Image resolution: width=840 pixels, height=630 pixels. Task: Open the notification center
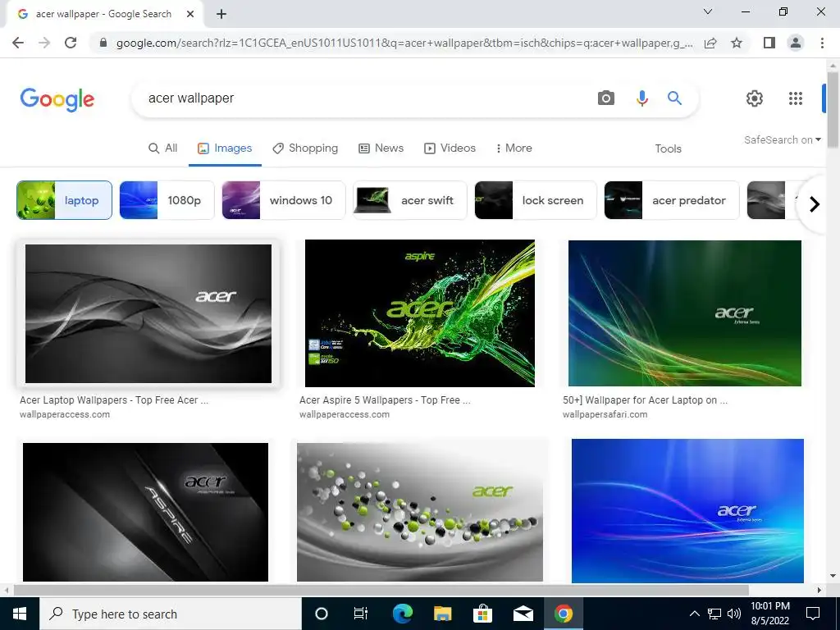pyautogui.click(x=813, y=614)
